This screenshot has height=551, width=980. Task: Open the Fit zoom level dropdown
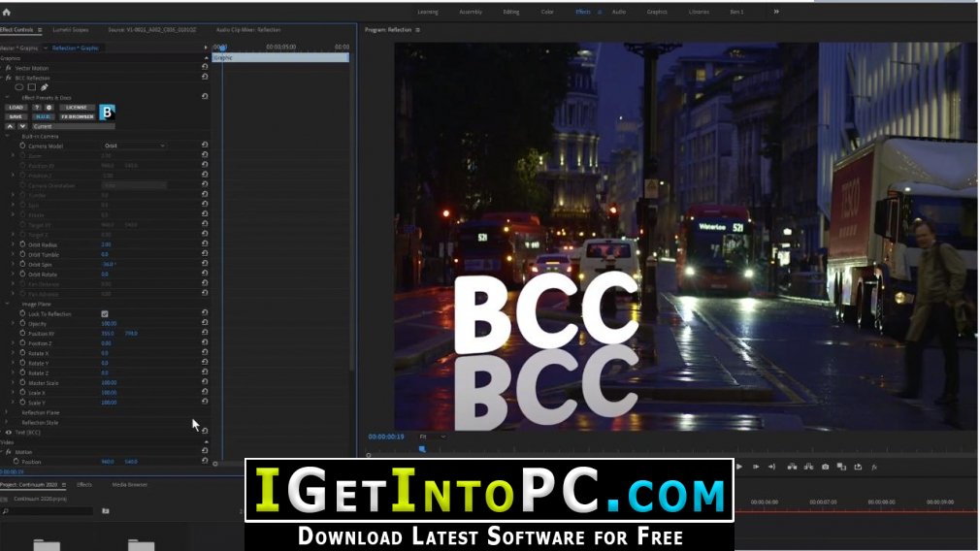pos(433,437)
